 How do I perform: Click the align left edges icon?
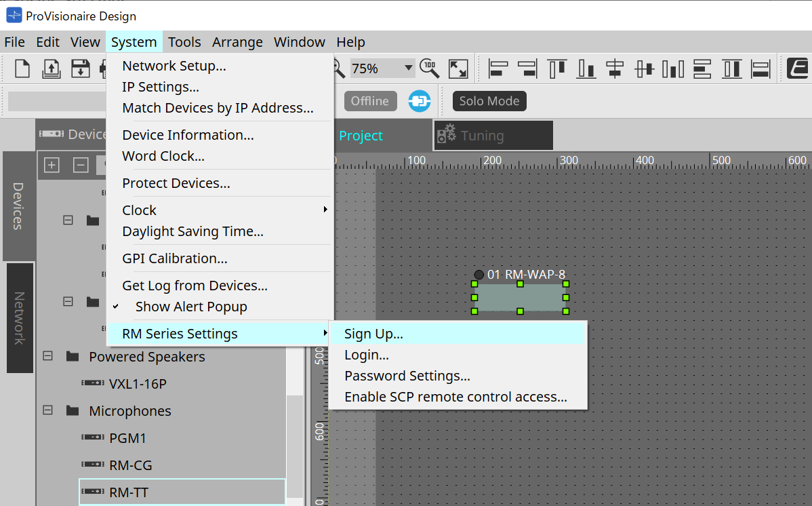[499, 69]
